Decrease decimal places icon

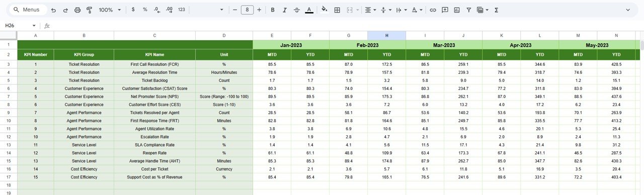pos(157,10)
